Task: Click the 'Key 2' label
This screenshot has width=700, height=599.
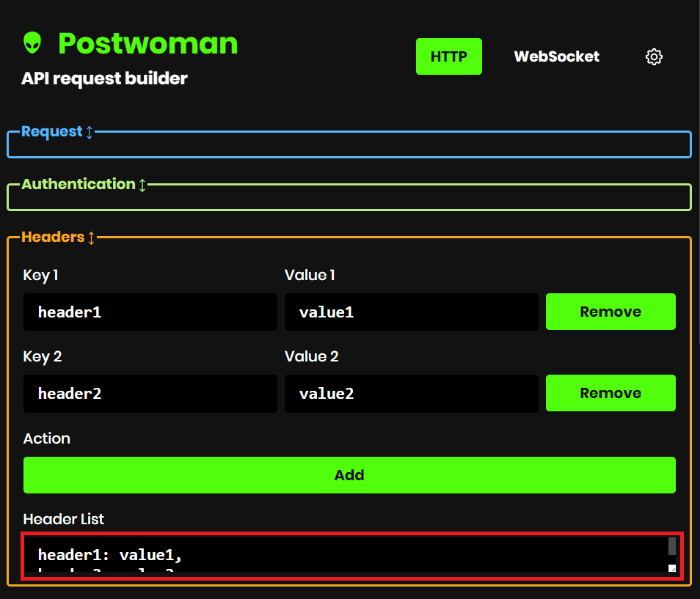Action: tap(43, 356)
